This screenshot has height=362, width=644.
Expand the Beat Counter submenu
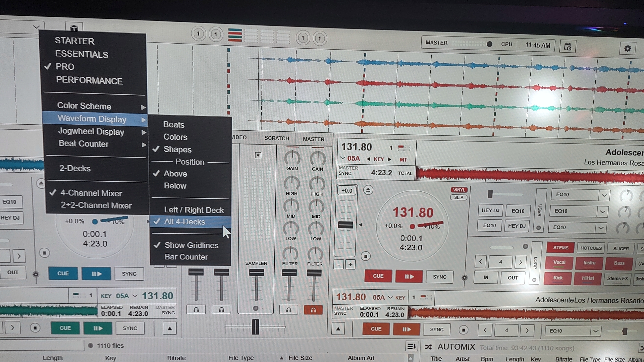(x=96, y=144)
